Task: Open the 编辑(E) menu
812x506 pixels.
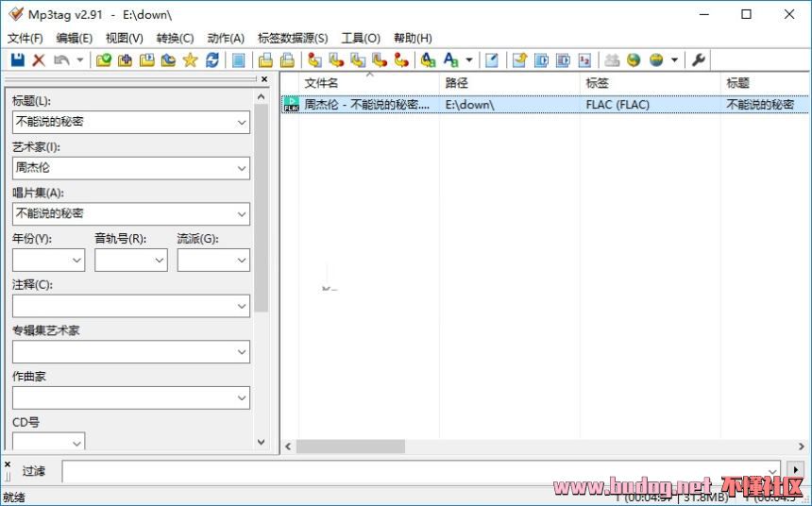Action: (74, 38)
